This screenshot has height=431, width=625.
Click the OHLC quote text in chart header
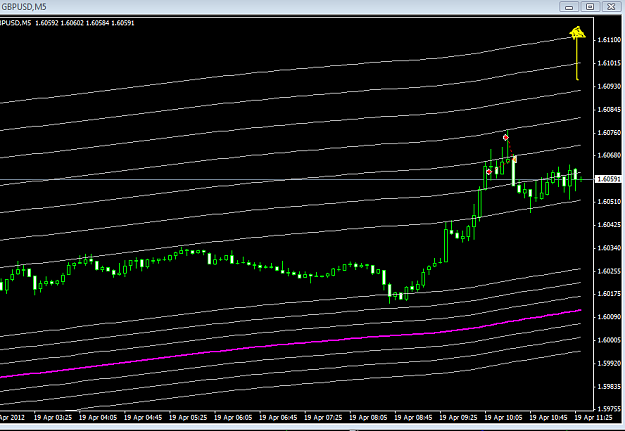85,23
